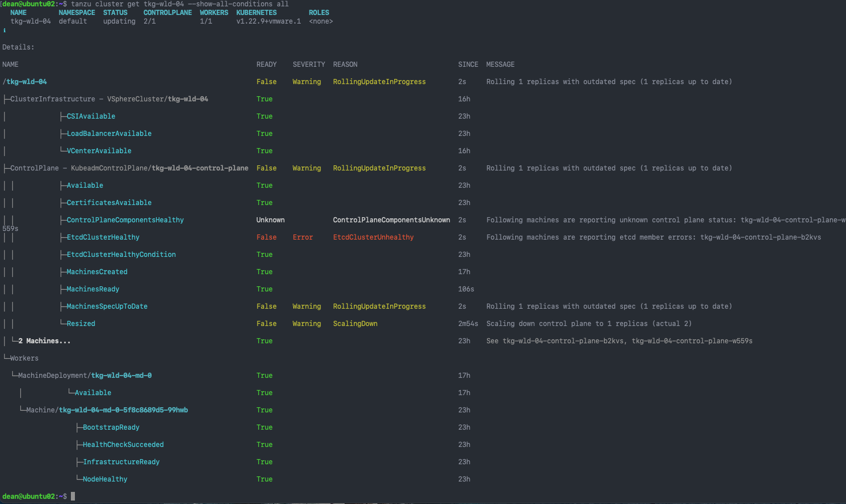The width and height of the screenshot is (846, 504).
Task: Select the MachinesCreated condition
Action: (97, 272)
